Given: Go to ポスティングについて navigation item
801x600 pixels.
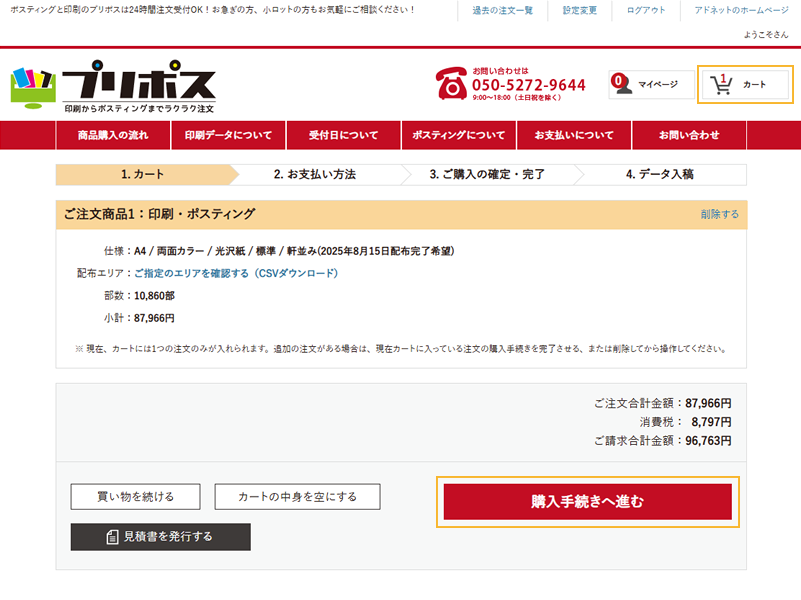Looking at the screenshot, I should point(459,135).
